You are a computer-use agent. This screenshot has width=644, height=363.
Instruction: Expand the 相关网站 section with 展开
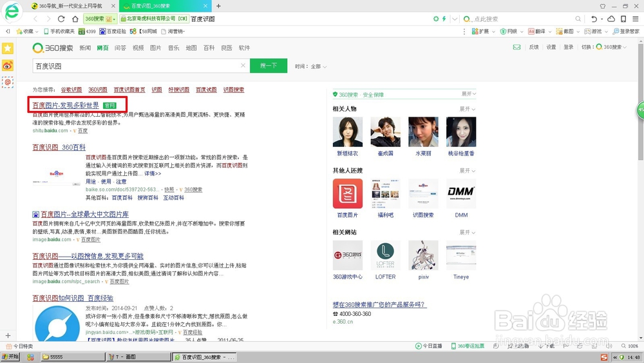(468, 232)
